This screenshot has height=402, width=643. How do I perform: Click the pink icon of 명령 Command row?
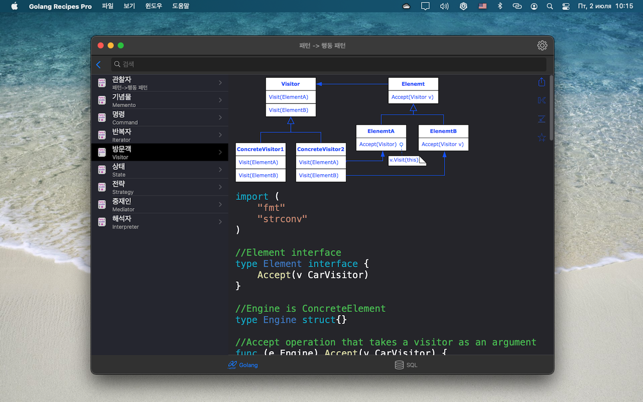click(102, 118)
